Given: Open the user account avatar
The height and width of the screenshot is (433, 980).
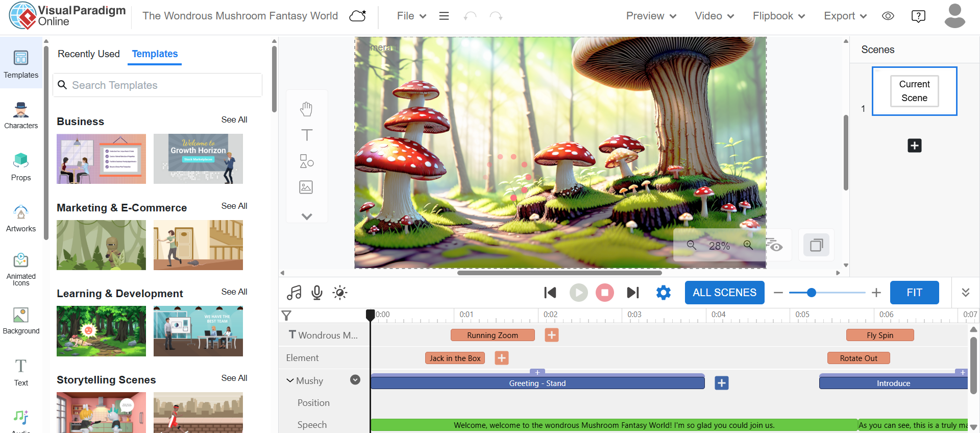Looking at the screenshot, I should (x=954, y=16).
